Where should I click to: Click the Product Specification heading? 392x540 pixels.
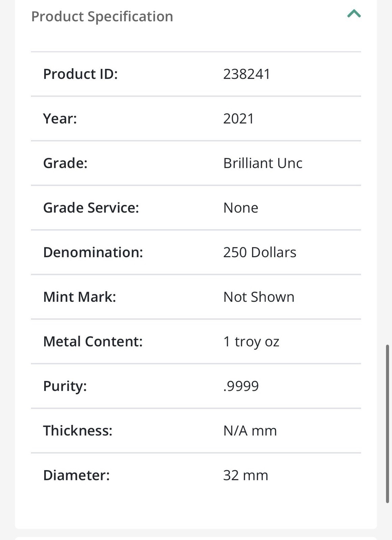click(x=102, y=17)
